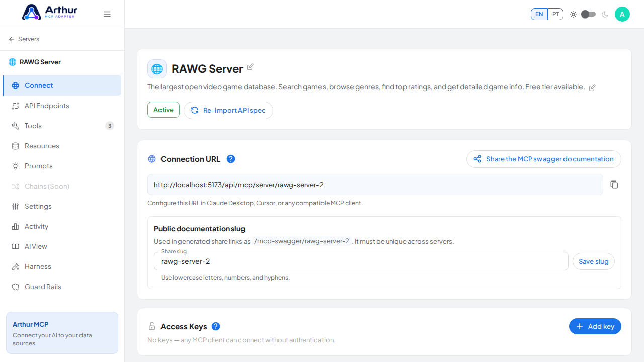Screen dimensions: 644x362
Task: Open the Settings section
Action: coord(62,206)
